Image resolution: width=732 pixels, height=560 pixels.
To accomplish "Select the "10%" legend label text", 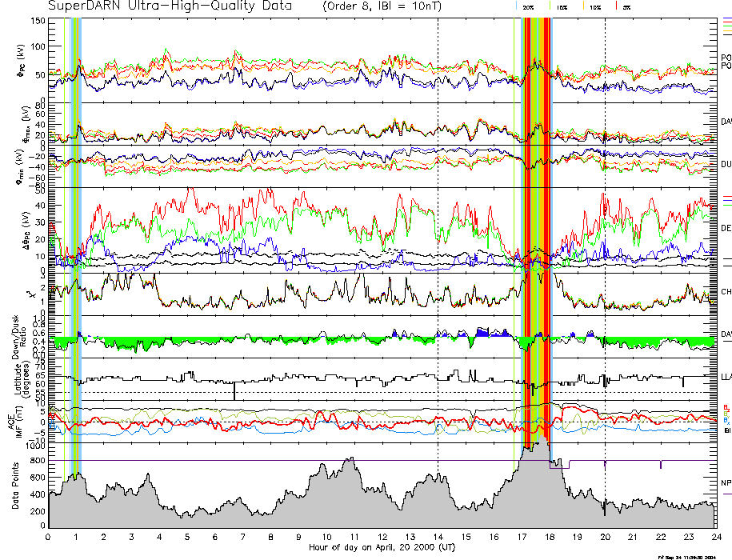I will (594, 7).
